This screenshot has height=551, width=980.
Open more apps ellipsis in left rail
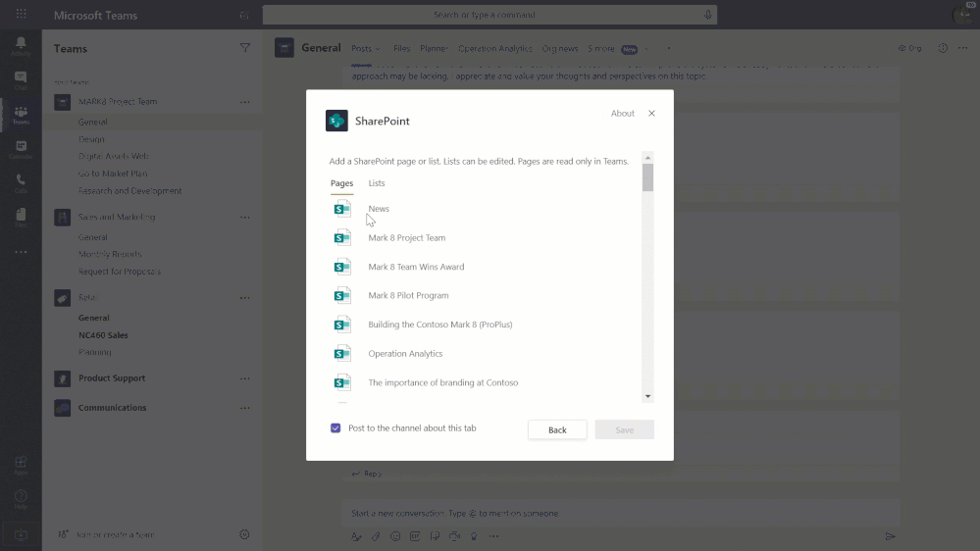pos(21,252)
